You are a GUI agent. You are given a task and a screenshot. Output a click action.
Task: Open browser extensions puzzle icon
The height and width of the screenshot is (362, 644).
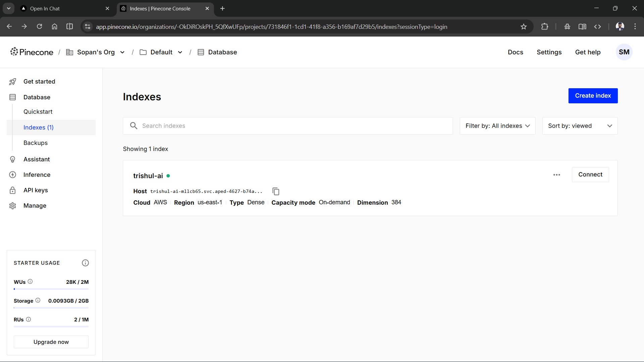point(545,27)
